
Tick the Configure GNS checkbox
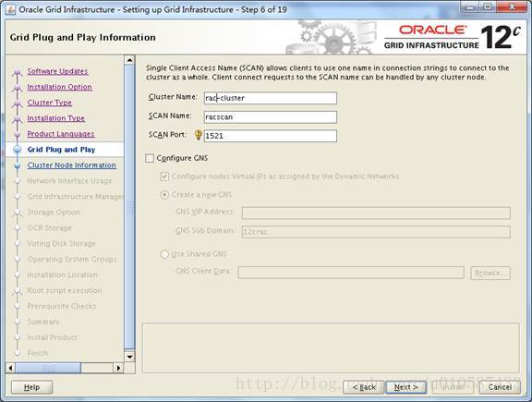[x=150, y=158]
